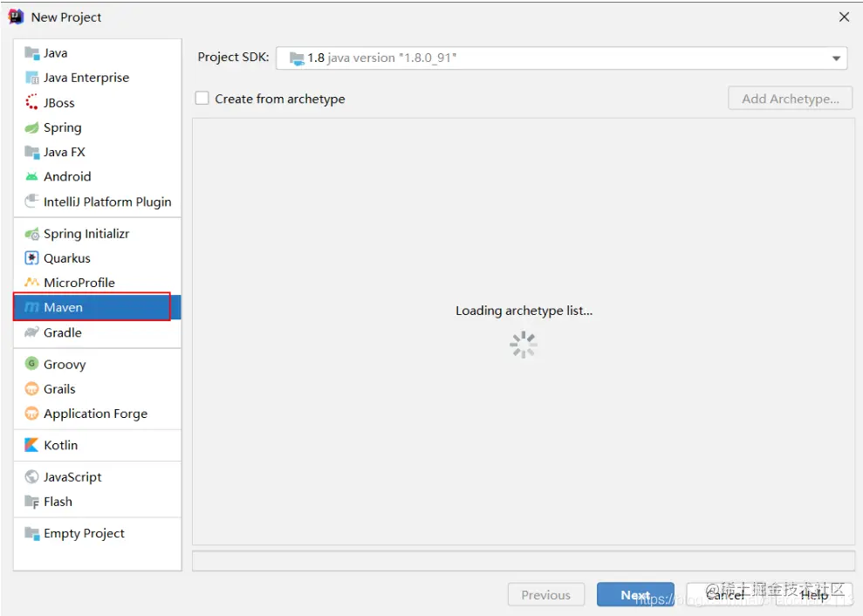
Task: Click the SDK folder icon in combo box
Action: [297, 58]
